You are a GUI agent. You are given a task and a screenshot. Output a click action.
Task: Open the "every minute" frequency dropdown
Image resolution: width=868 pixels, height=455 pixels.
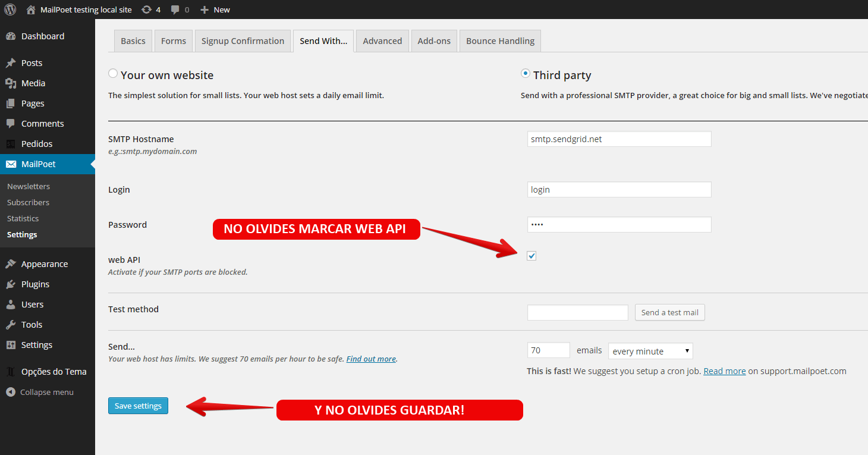(650, 351)
